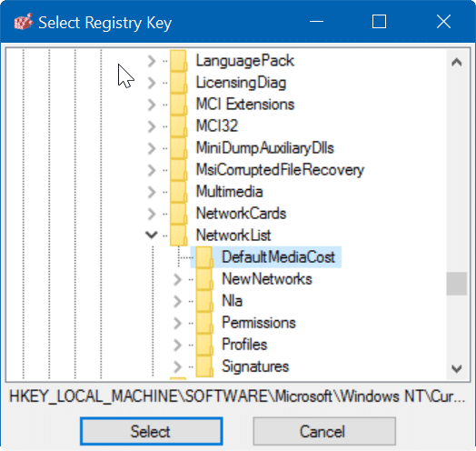
Task: Select the MCI32 key label
Action: pos(217,126)
